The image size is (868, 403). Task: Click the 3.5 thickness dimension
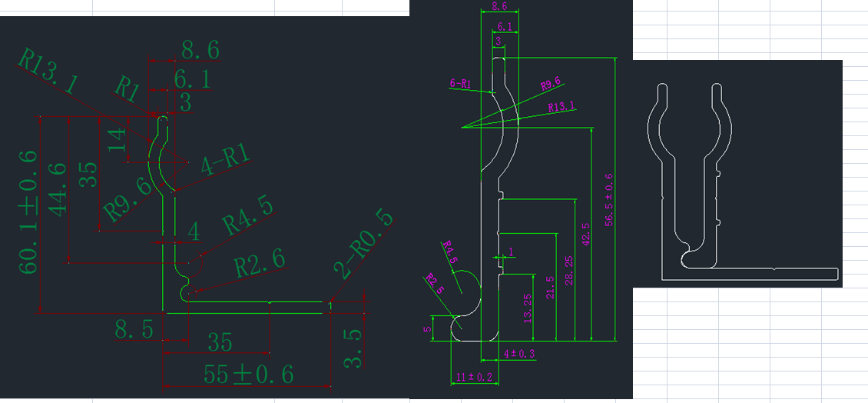[354, 349]
